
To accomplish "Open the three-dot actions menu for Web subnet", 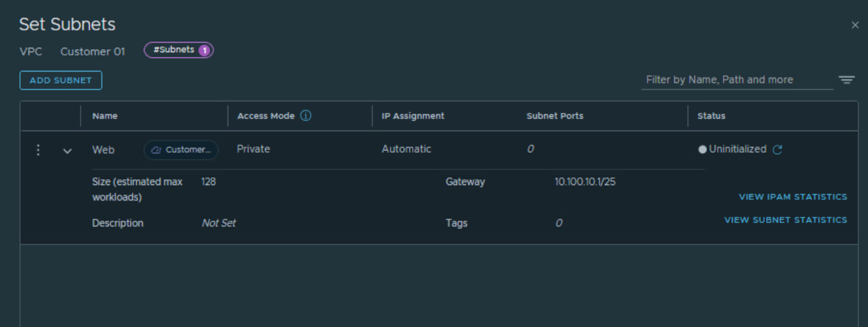I will [x=38, y=150].
